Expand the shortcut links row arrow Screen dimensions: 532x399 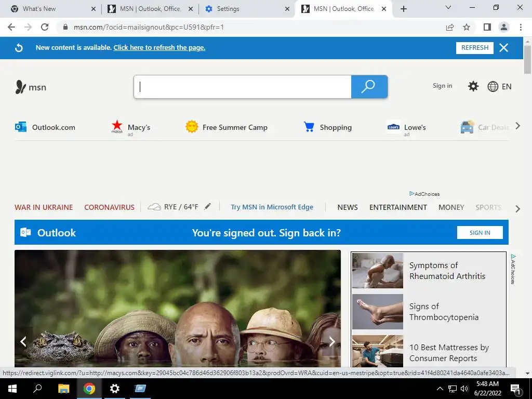pyautogui.click(x=518, y=126)
